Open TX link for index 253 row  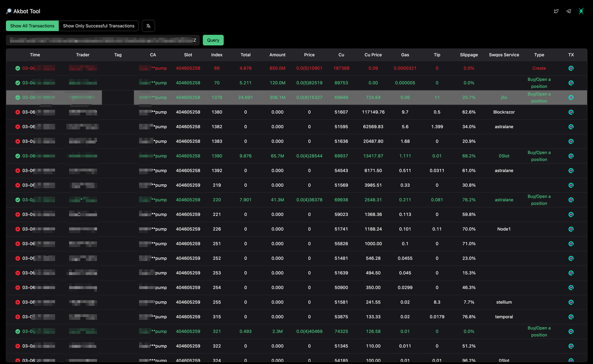[x=571, y=273]
